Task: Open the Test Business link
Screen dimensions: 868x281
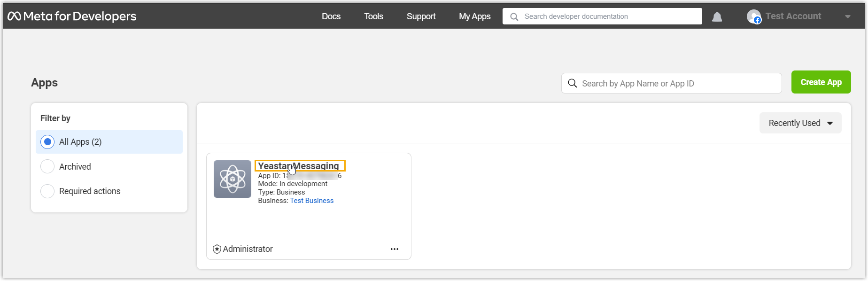Action: (311, 201)
